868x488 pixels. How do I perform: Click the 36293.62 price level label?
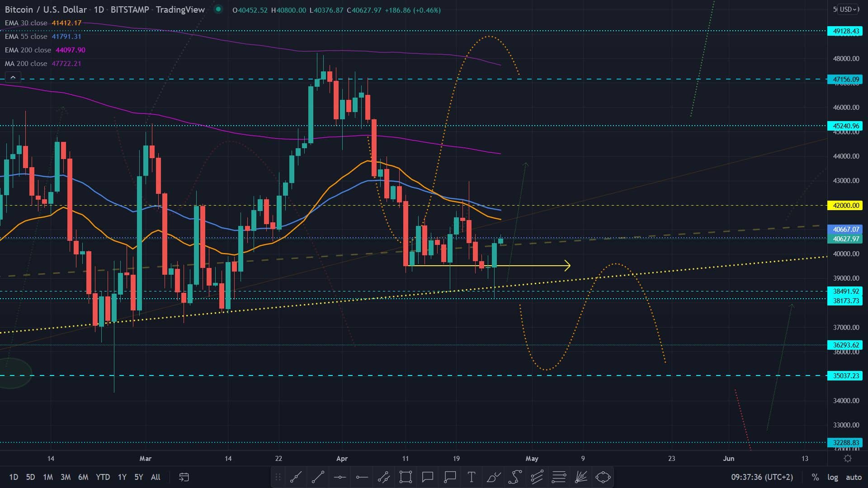point(845,345)
